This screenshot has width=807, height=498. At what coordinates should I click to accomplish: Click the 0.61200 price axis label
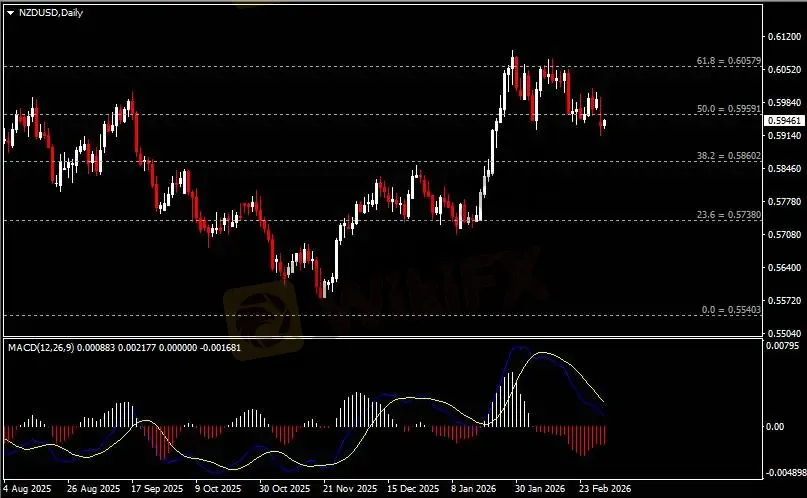pos(784,37)
